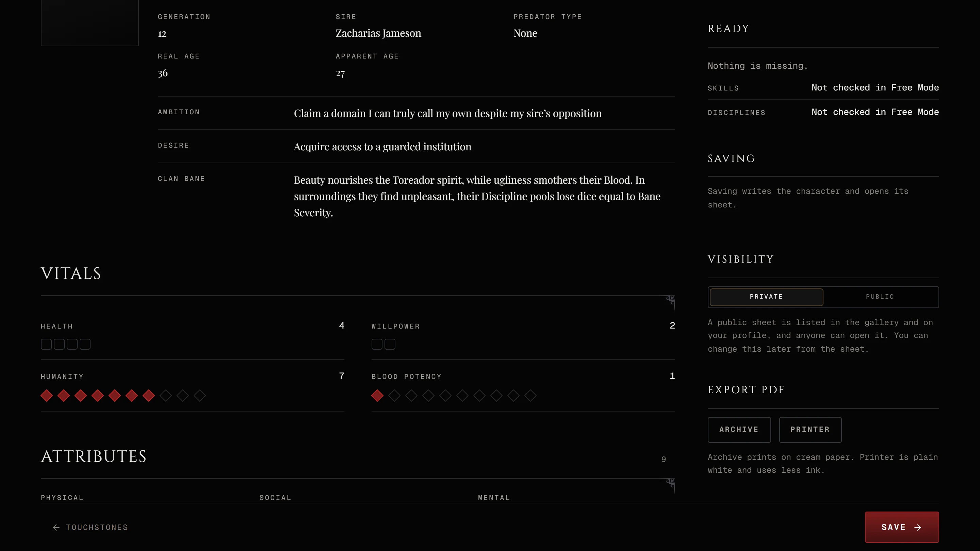
Task: Click the Social attributes column label
Action: 275,497
